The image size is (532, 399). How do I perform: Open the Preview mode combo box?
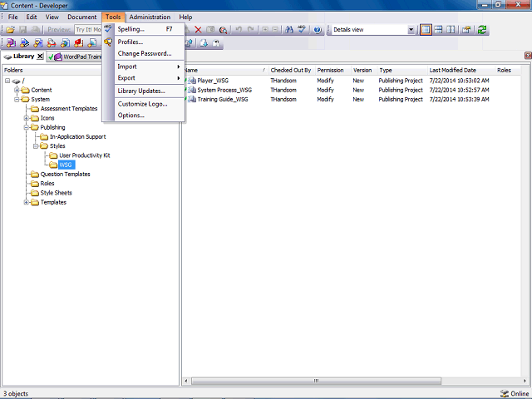[88, 30]
